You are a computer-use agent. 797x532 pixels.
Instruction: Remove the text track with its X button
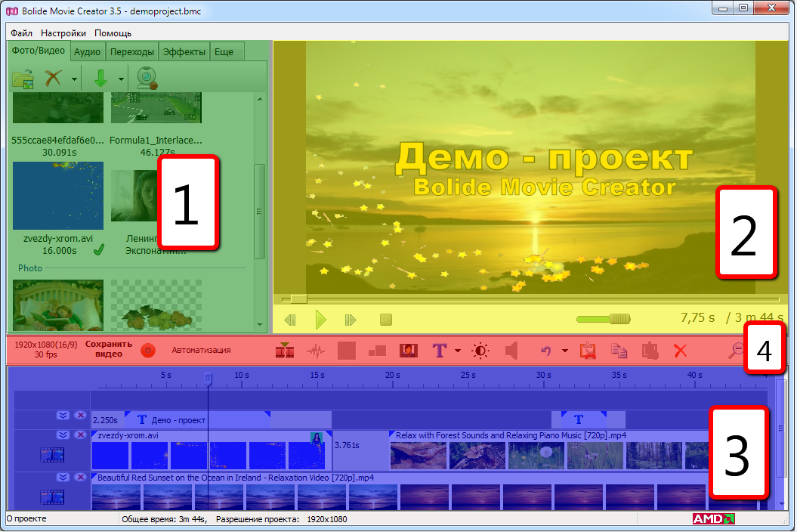coord(80,416)
